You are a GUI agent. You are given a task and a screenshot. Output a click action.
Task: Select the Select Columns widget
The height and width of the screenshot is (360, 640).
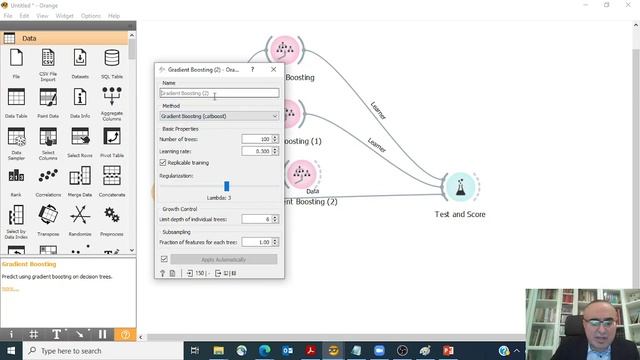(48, 143)
